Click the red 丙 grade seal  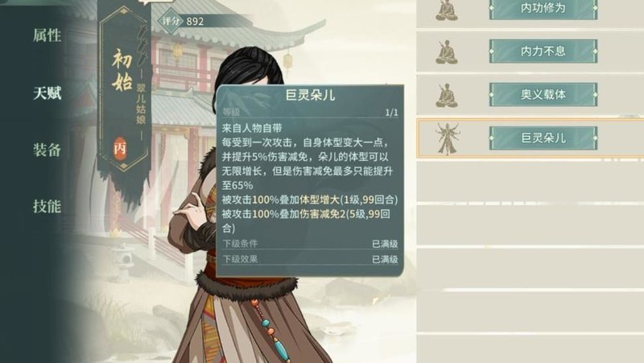(x=120, y=148)
